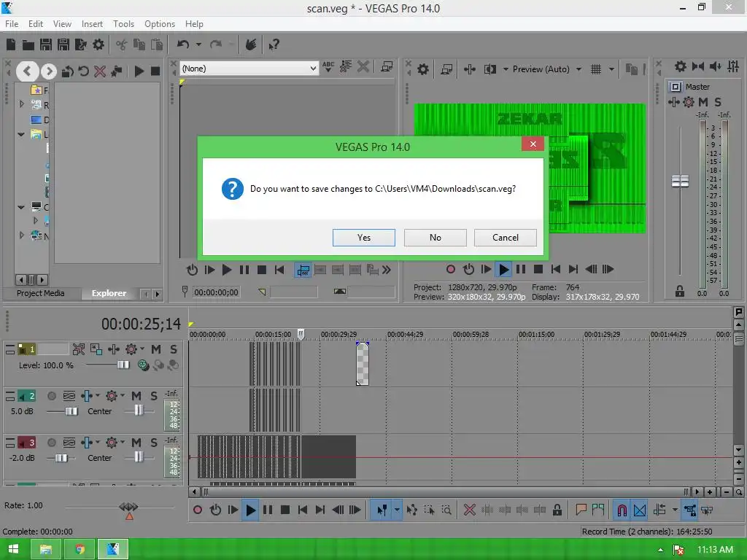
Task: Solo audio track 3
Action: point(154,443)
